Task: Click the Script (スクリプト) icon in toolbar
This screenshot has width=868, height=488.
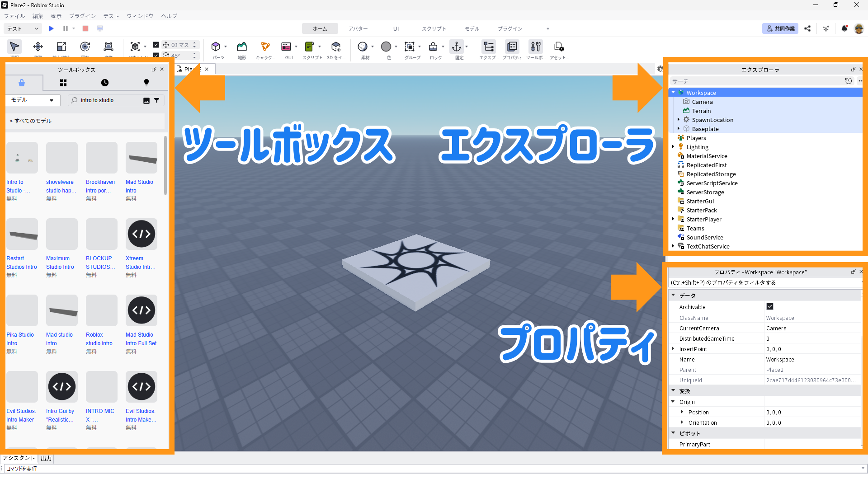Action: point(310,47)
